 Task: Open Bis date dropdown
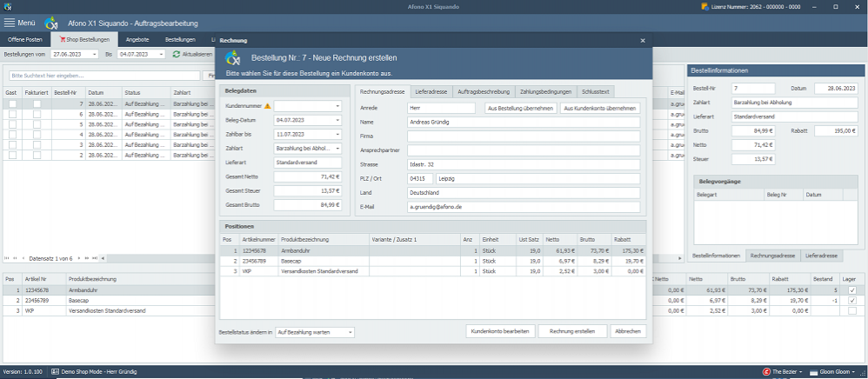tap(161, 54)
